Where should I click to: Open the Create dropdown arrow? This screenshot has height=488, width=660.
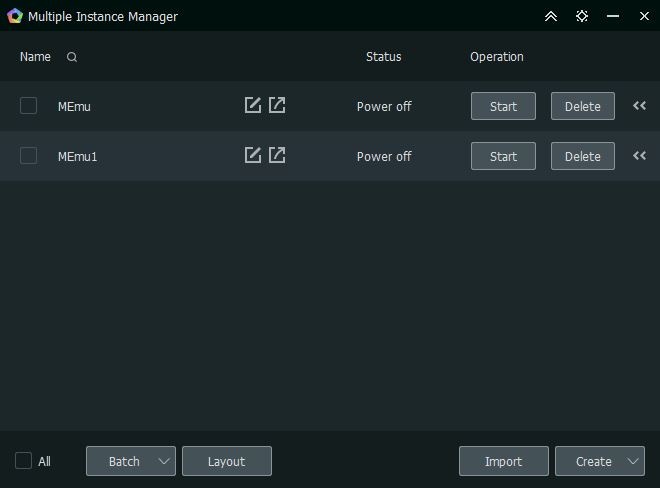coord(633,461)
